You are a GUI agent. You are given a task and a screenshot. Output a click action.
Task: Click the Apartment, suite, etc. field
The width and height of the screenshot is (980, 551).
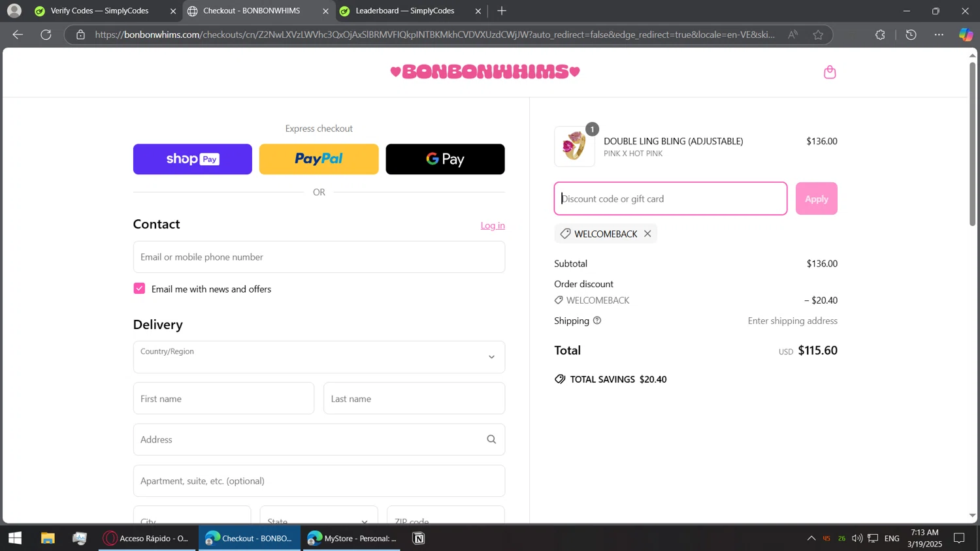click(319, 480)
